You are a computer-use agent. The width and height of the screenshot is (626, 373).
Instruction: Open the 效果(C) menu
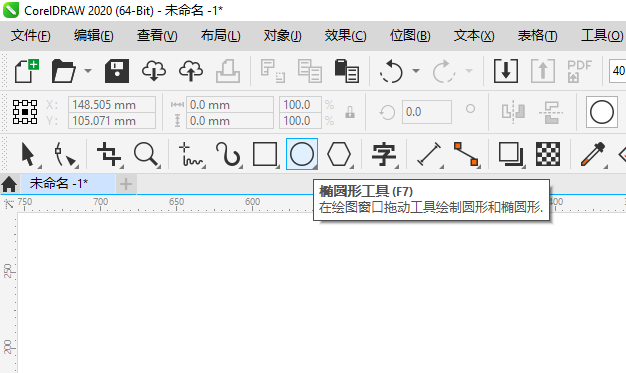(345, 36)
